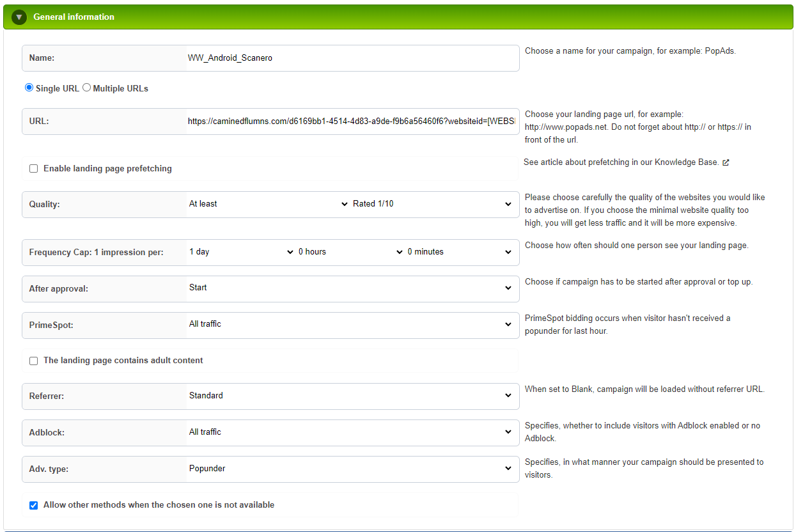Image resolution: width=796 pixels, height=532 pixels.
Task: Click 'Enable landing page prefetching' label text
Action: click(107, 169)
